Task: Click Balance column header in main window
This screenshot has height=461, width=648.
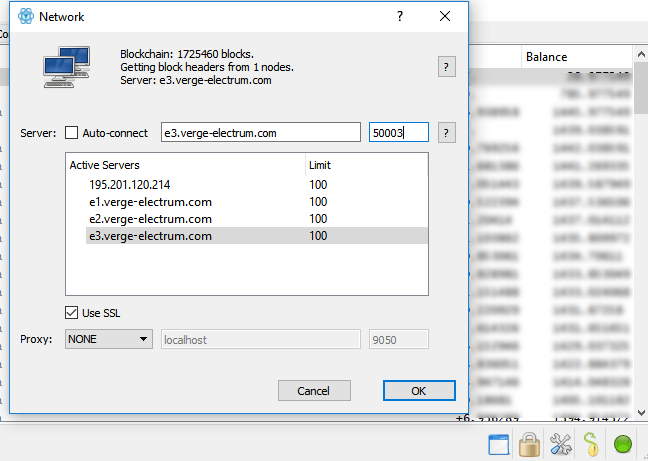Action: click(x=577, y=57)
